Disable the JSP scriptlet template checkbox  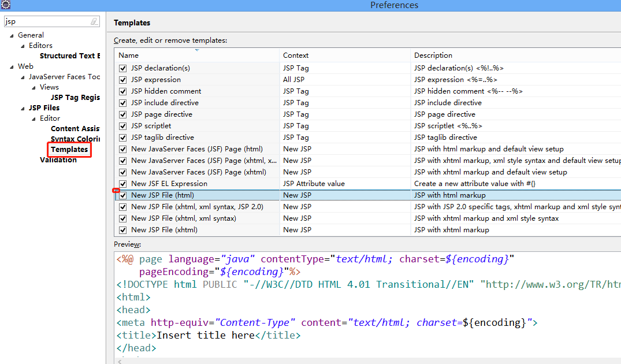click(122, 126)
